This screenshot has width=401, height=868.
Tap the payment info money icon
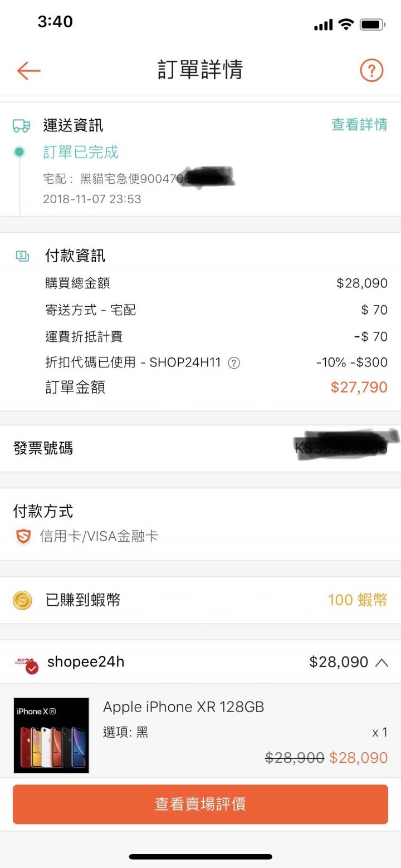pos(22,256)
